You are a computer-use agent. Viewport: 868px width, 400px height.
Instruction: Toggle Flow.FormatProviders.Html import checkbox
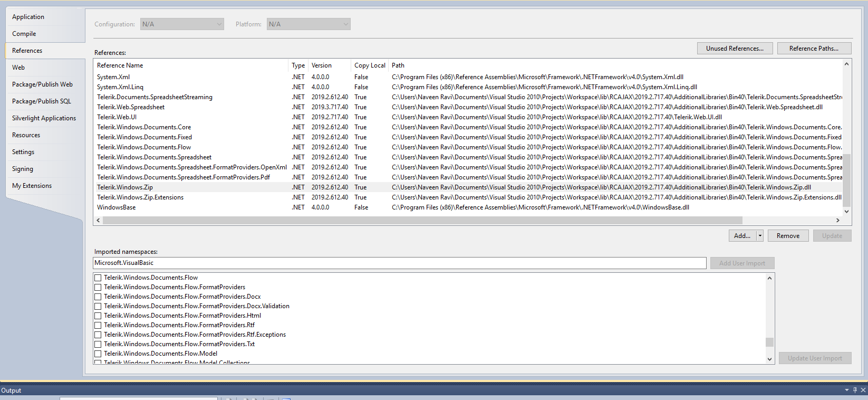point(98,316)
